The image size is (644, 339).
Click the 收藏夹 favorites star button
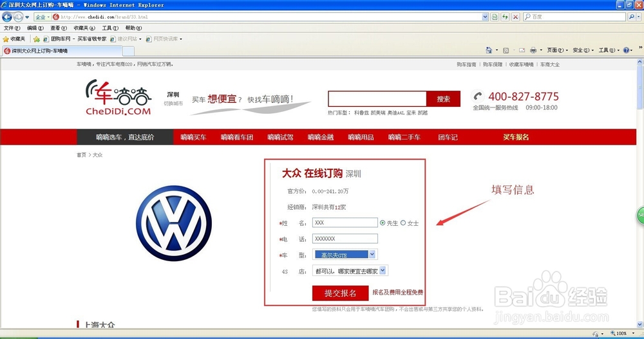14,39
